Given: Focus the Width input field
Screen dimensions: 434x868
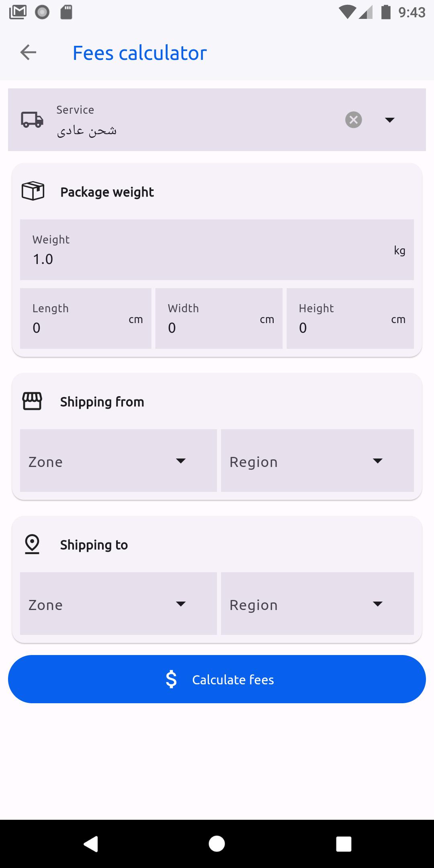Looking at the screenshot, I should (219, 318).
